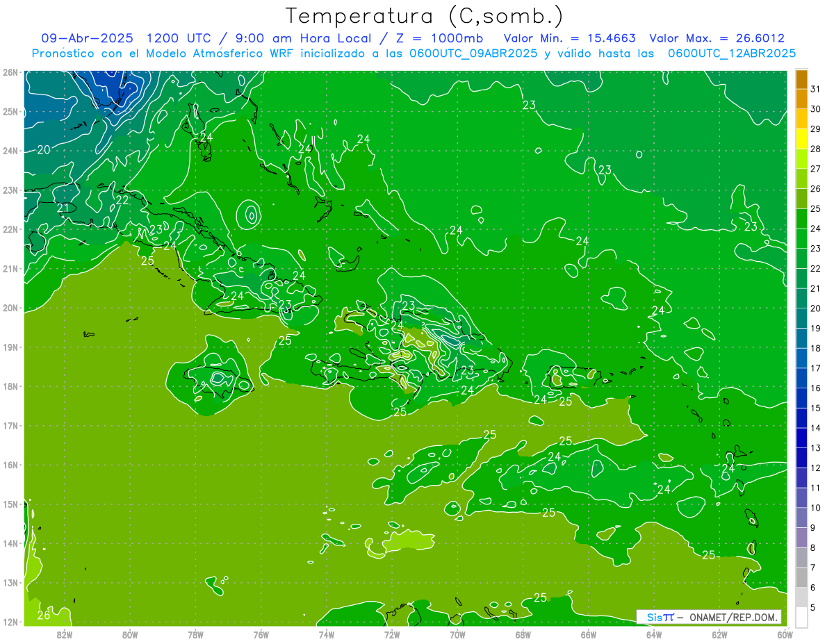Screen dimensions: 834x644
Task: Click the '9:00 am Hora Local' text
Action: coord(306,38)
